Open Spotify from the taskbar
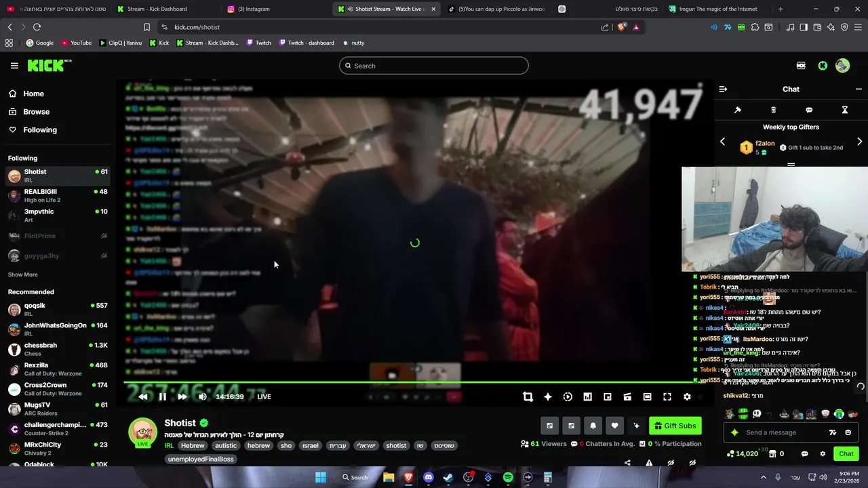Viewport: 868px width, 488px height. point(508,477)
